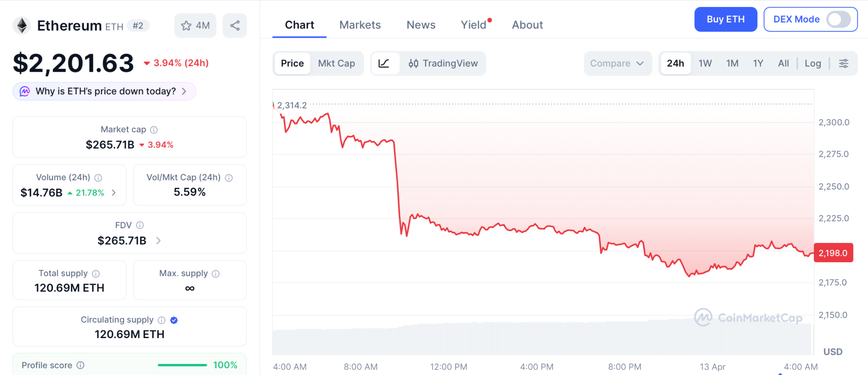This screenshot has height=375, width=868.
Task: Select the line chart icon
Action: [384, 64]
